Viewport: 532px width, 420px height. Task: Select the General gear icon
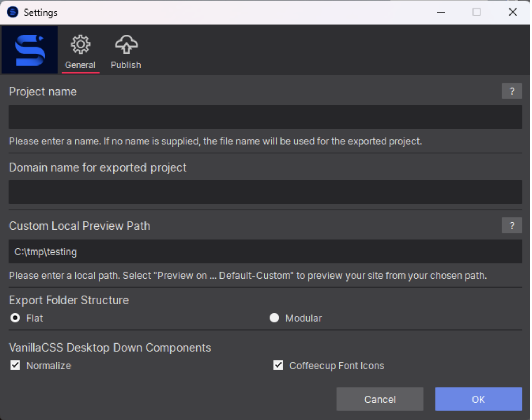pos(80,45)
